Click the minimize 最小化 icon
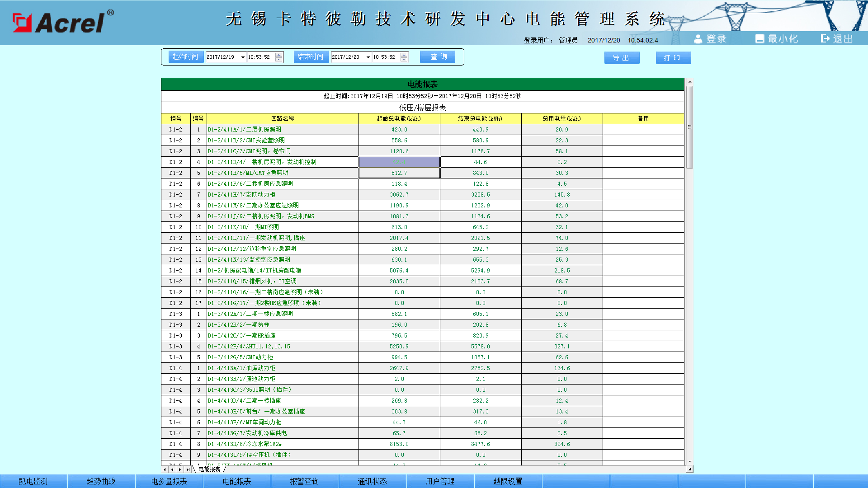This screenshot has height=488, width=868. coord(759,39)
